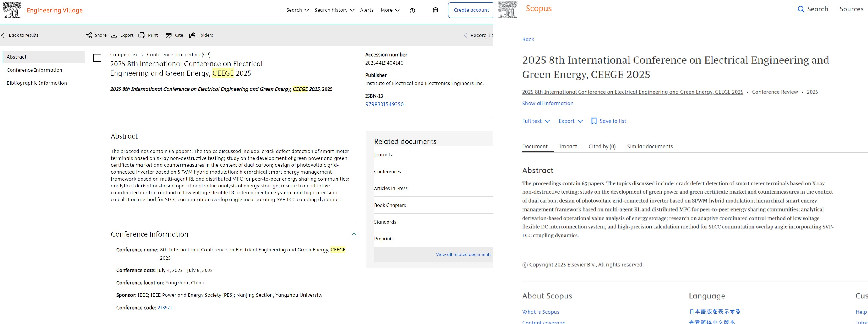This screenshot has width=868, height=324.
Task: Switch to Similar documents tab
Action: [650, 147]
